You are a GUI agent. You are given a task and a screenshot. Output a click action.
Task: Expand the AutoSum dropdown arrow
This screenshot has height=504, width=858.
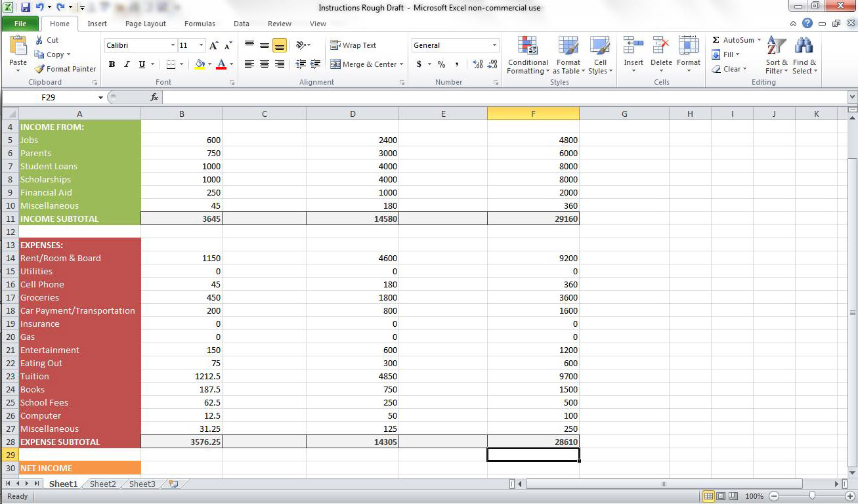760,40
